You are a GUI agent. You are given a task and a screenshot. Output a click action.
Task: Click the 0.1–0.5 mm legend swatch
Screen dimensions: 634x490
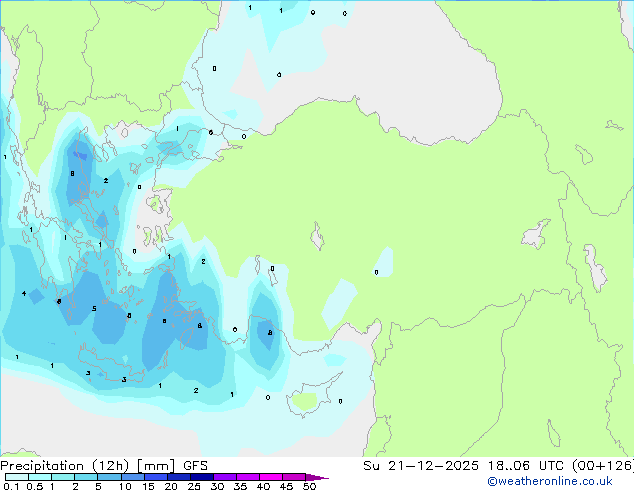pos(17,477)
